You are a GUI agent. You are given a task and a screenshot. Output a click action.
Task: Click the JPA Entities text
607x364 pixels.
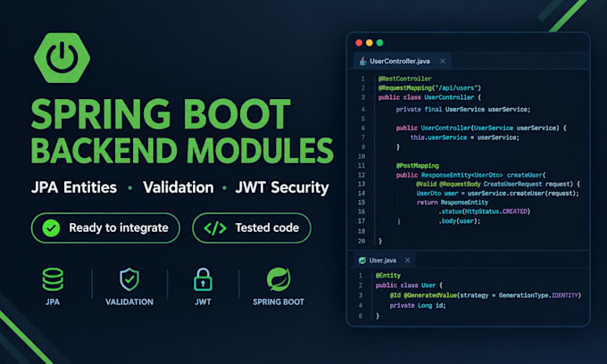(74, 187)
